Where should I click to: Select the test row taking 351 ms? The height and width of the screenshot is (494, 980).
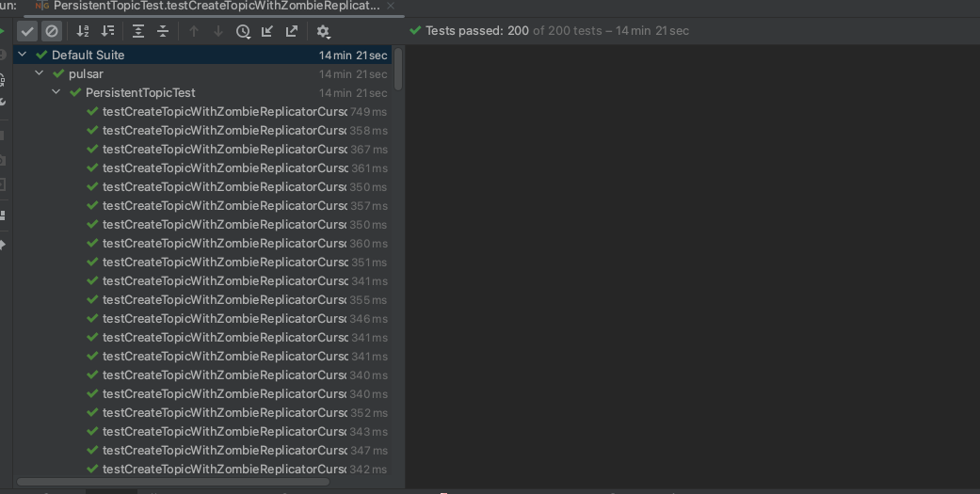(202, 262)
